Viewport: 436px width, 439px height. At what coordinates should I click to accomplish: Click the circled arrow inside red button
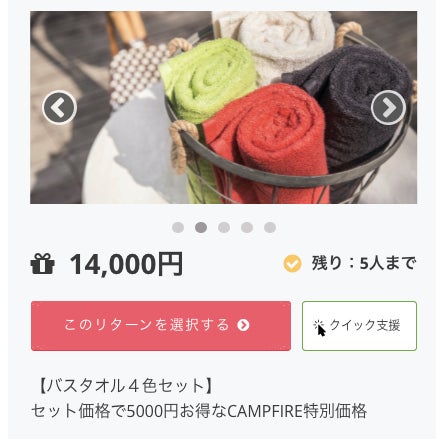(x=243, y=325)
